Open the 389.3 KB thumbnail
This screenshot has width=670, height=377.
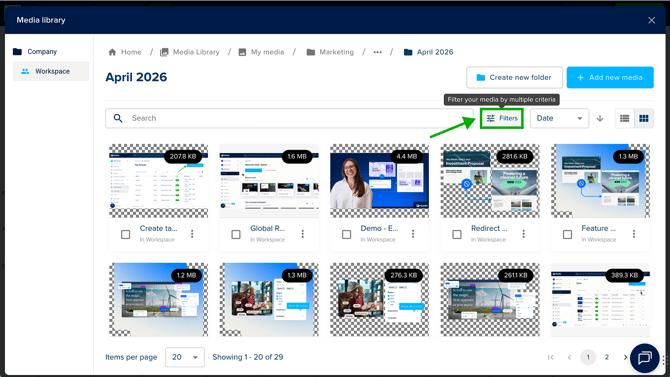[600, 299]
